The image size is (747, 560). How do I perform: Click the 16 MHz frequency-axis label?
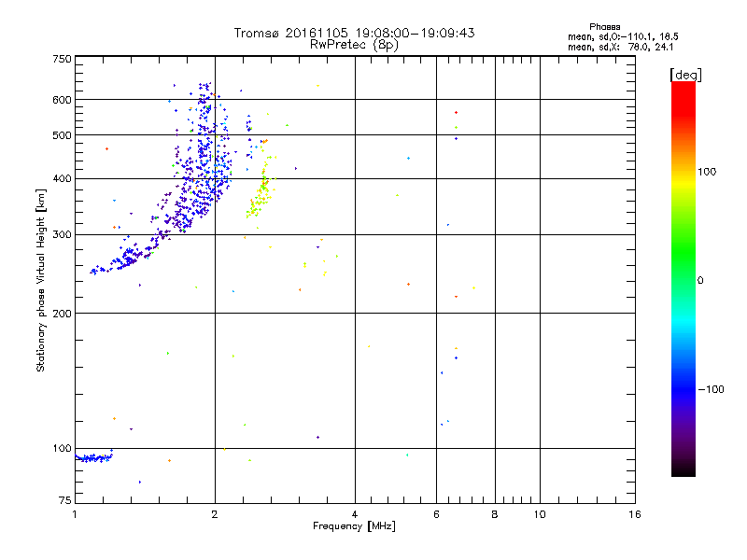coord(635,514)
